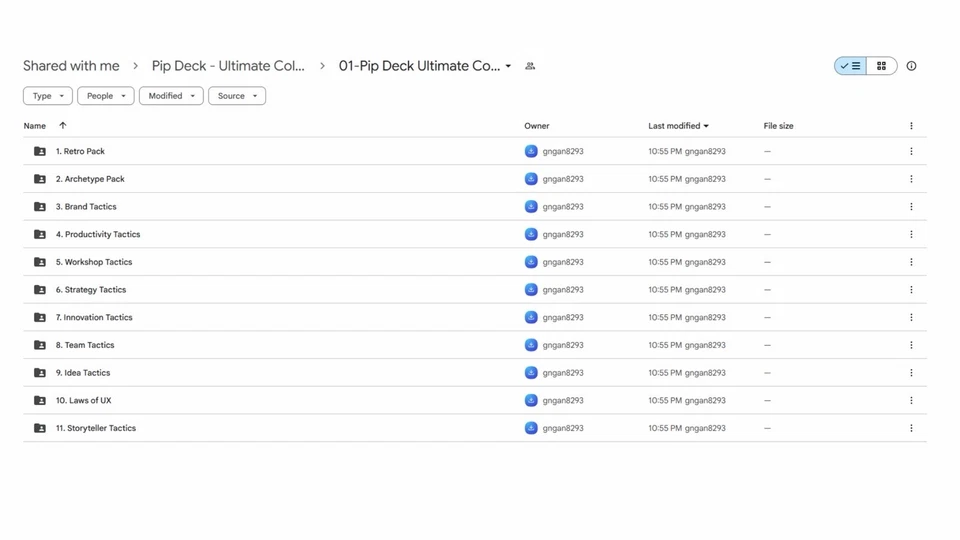Open more actions for 8. Team Tactics
The height and width of the screenshot is (540, 960).
[911, 345]
